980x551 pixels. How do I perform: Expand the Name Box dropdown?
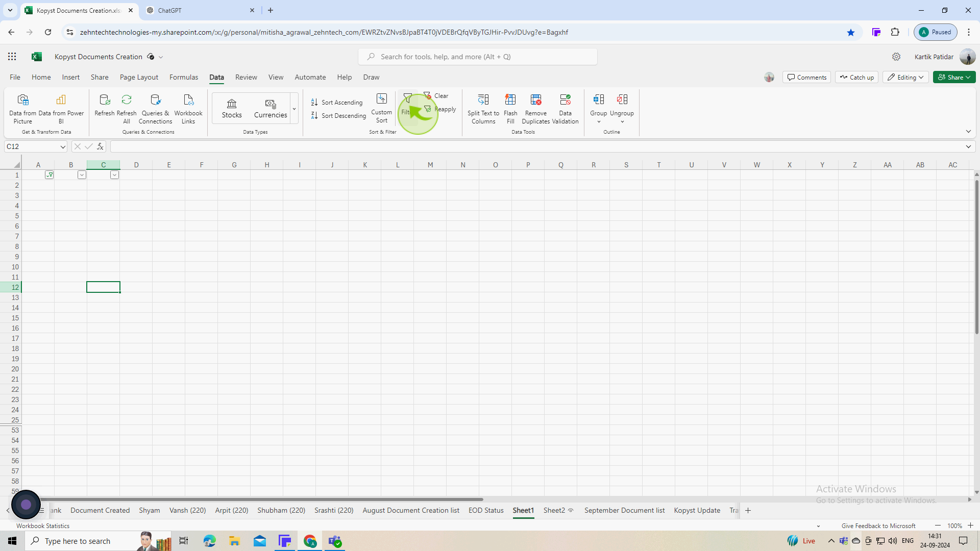[x=63, y=147]
